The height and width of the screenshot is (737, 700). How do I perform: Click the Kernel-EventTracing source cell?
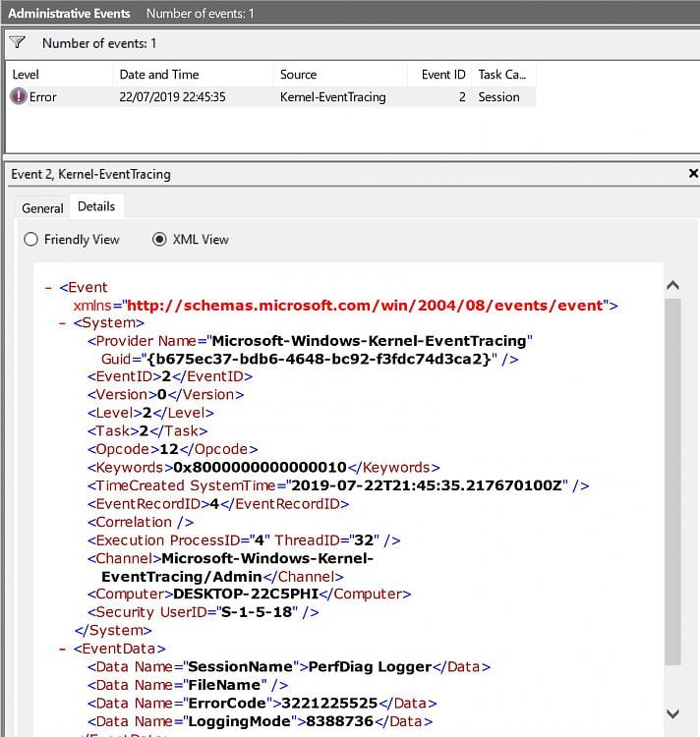(333, 97)
